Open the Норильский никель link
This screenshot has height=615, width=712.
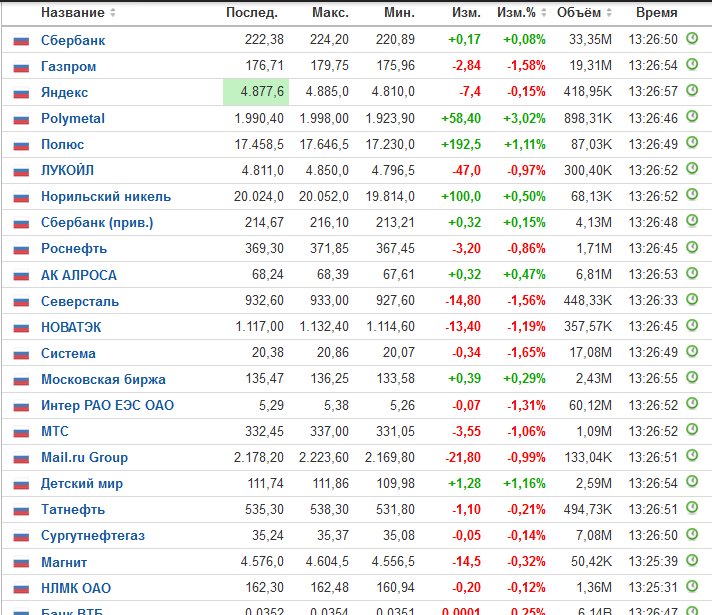click(106, 197)
